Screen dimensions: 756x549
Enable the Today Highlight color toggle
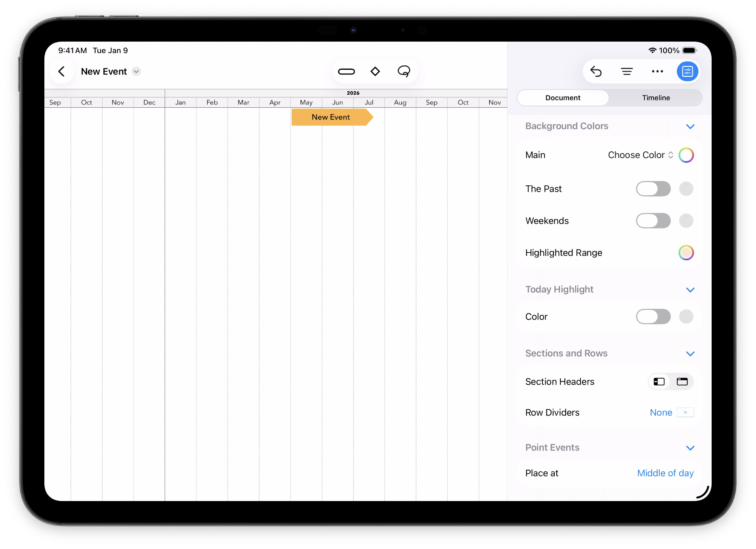tap(653, 316)
